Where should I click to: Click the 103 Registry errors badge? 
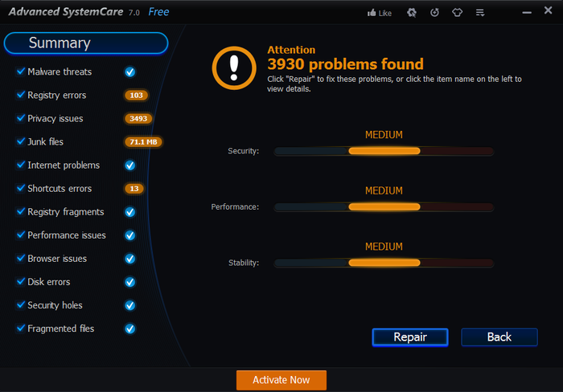click(137, 96)
